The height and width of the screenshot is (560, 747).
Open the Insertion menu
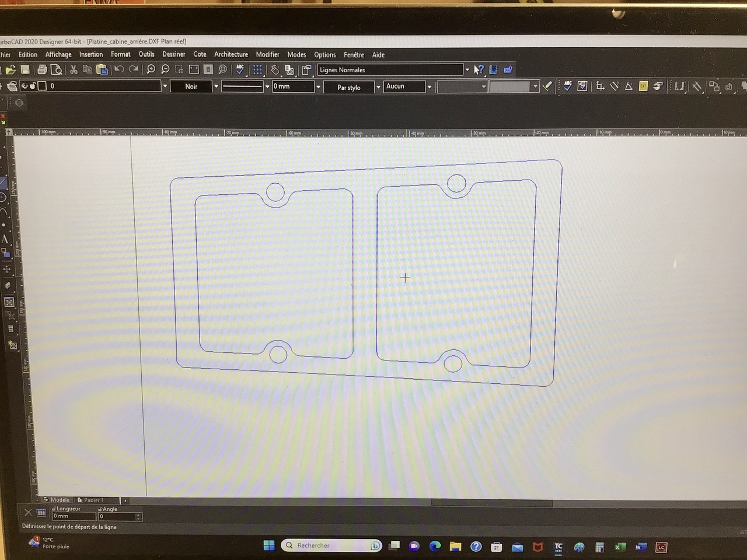91,55
